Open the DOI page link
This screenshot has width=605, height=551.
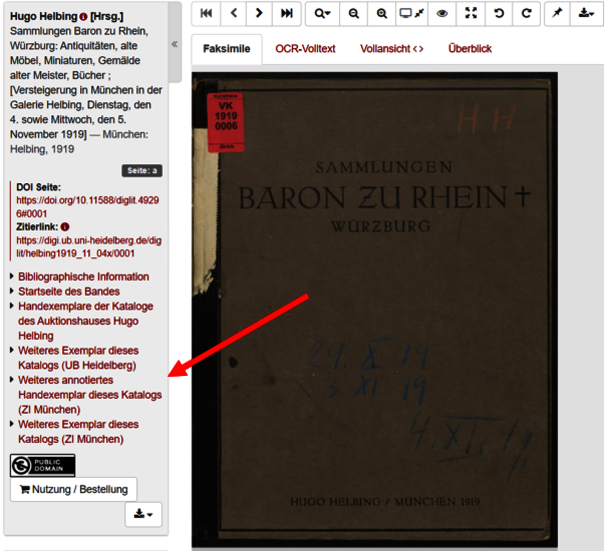(88, 207)
